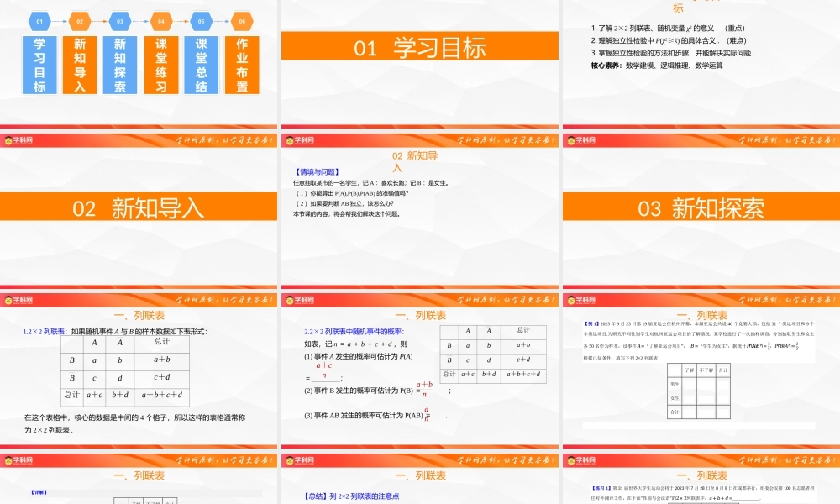Viewport: 840px width, 504px height.
Task: Click 'a+b+c+d' cell in the 1.2×2列联表 slide table
Action: click(162, 395)
